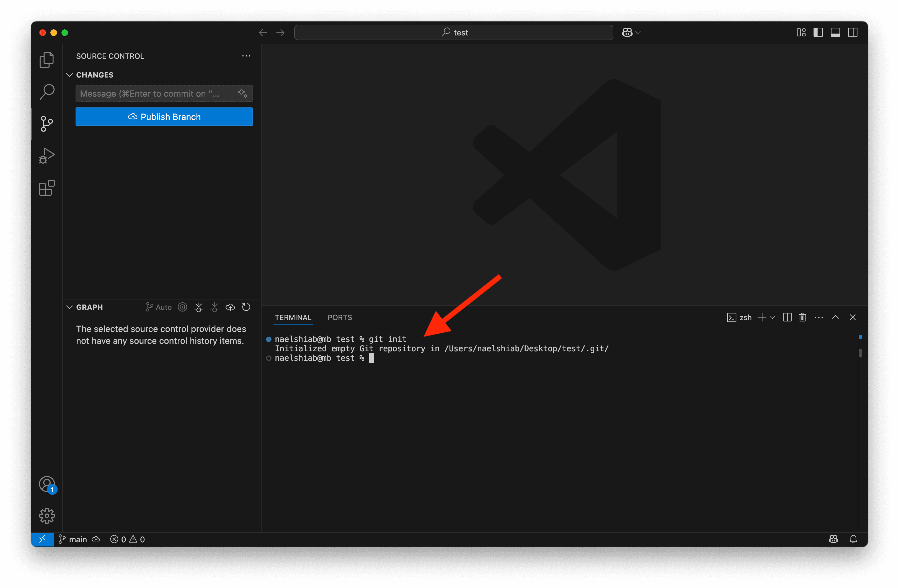Click the commit message input field
This screenshot has width=899, height=588.
[164, 93]
